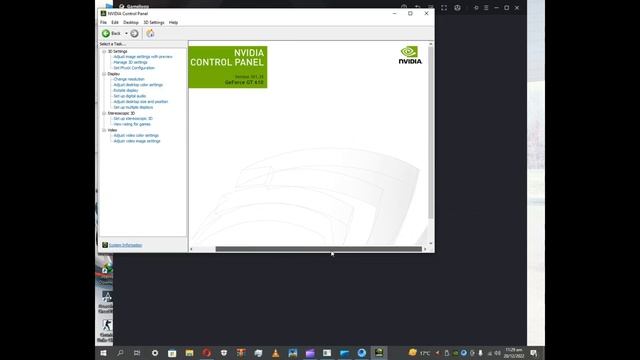Open the Back history dropdown arrow
Viewport: 640px width, 360px height.
126,33
